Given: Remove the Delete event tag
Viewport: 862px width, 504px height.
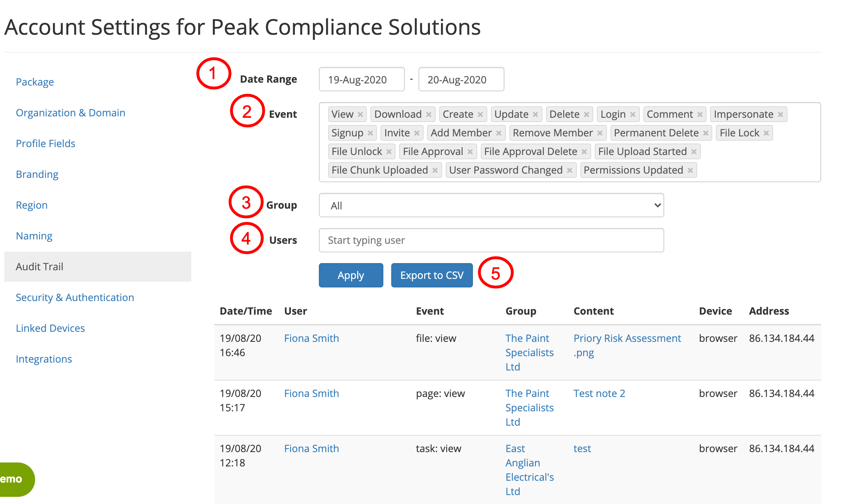Looking at the screenshot, I should click(x=586, y=115).
